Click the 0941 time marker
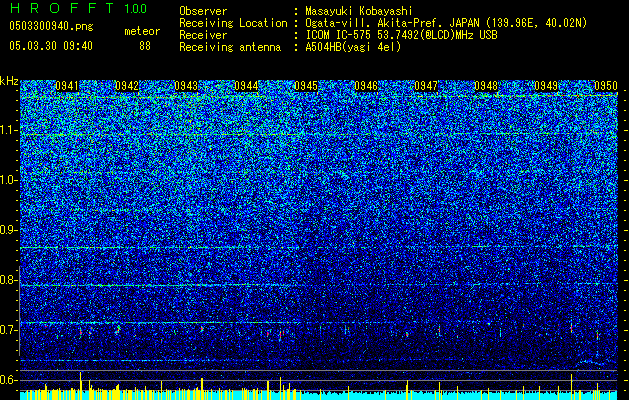The image size is (629, 400). click(x=67, y=86)
